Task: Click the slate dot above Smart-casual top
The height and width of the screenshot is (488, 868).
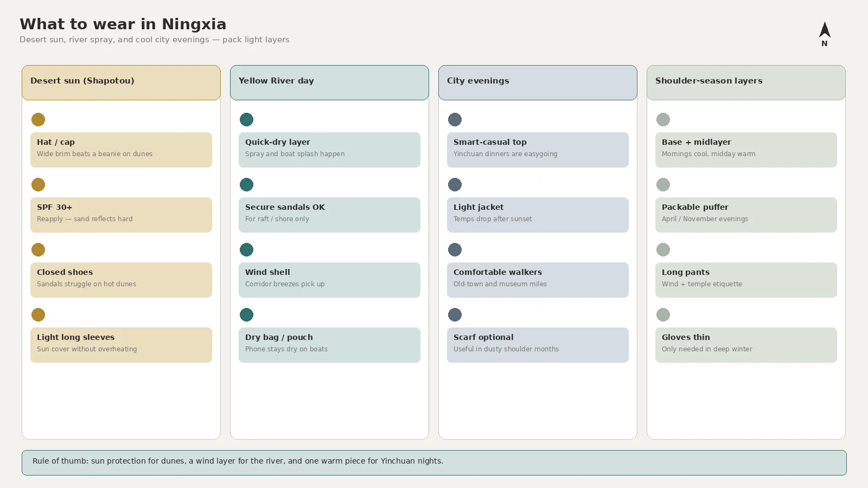Action: click(x=455, y=119)
